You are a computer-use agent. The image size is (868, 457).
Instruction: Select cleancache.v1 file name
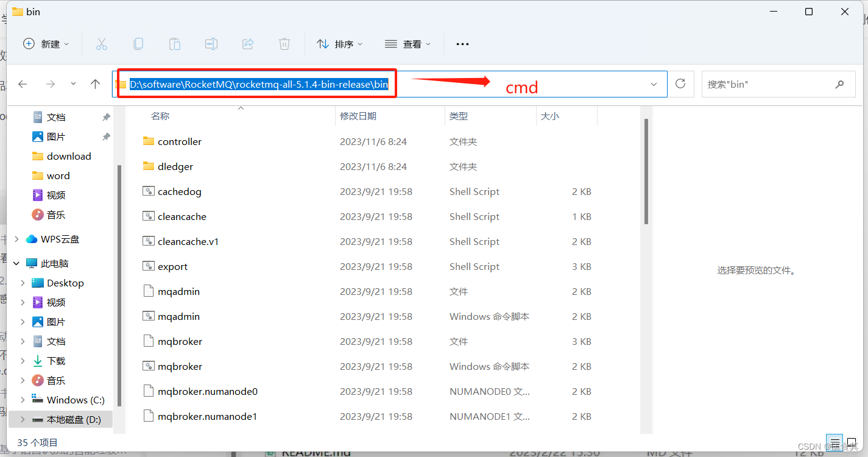point(188,241)
